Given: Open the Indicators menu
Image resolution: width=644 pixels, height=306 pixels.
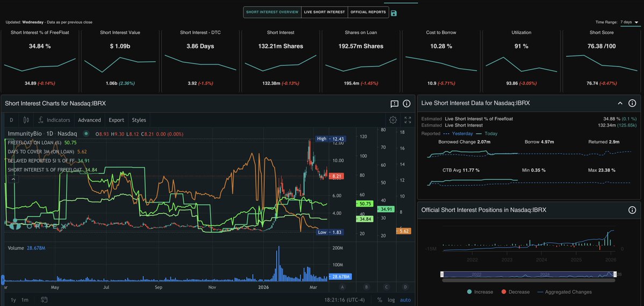Looking at the screenshot, I should pyautogui.click(x=54, y=120).
